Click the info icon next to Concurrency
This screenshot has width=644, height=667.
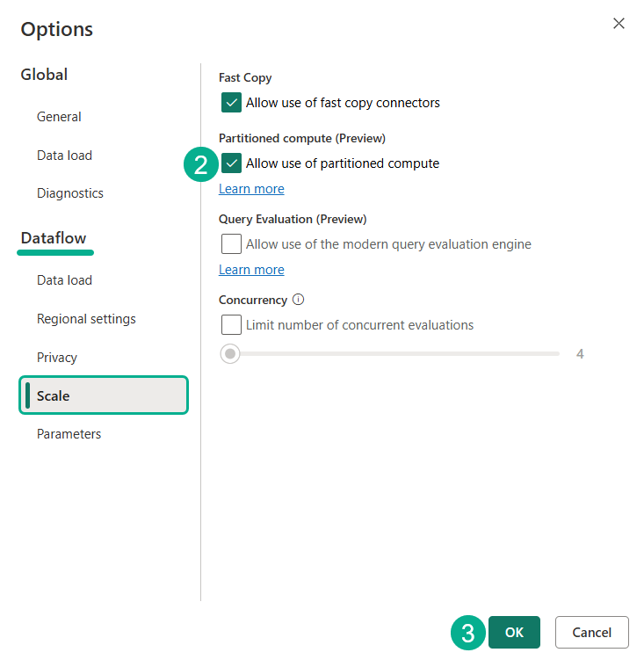[x=298, y=300]
